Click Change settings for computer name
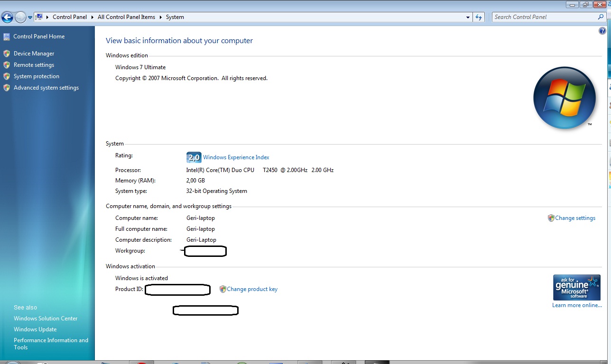The image size is (611, 364). [575, 218]
